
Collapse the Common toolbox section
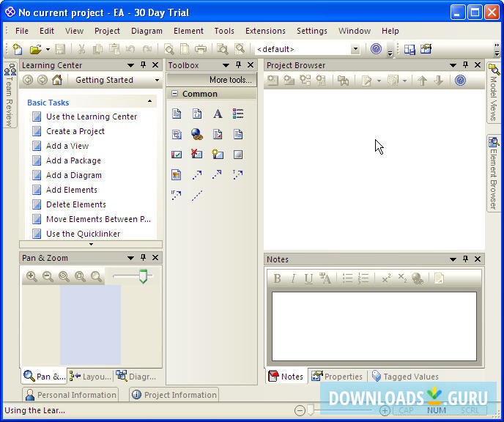pos(174,94)
